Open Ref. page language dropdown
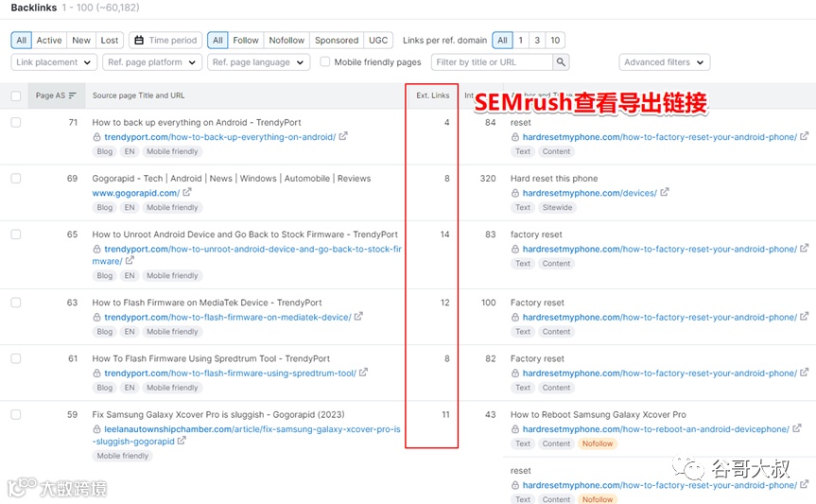Image resolution: width=816 pixels, height=504 pixels. tap(259, 62)
